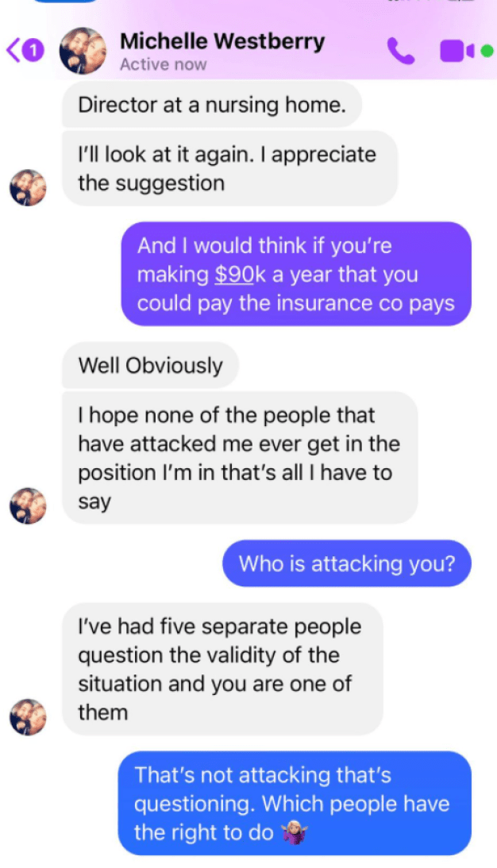The width and height of the screenshot is (497, 868).
Task: Tap the Active now status text
Action: point(163,65)
